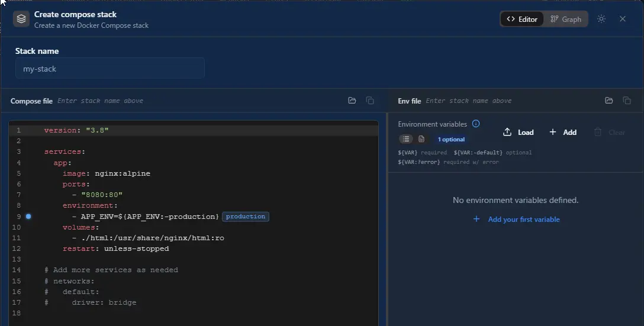Copy the Compose file contents icon
Image resolution: width=644 pixels, height=326 pixels.
[370, 101]
